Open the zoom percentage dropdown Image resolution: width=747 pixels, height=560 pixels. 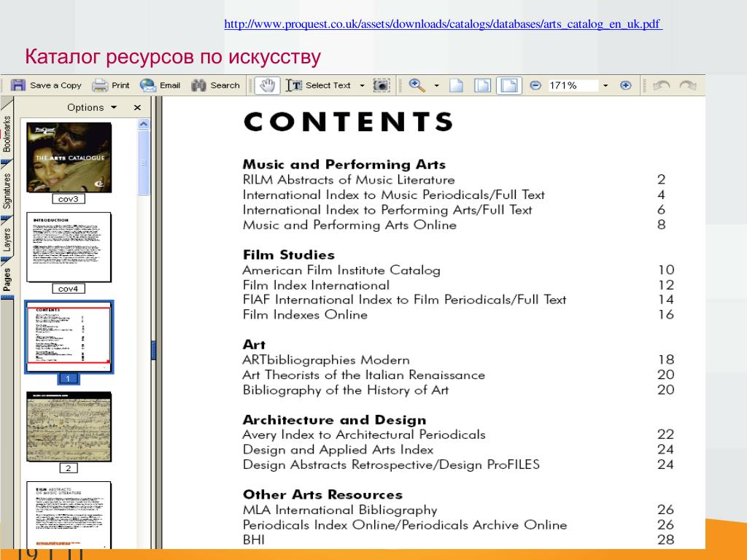pyautogui.click(x=605, y=86)
